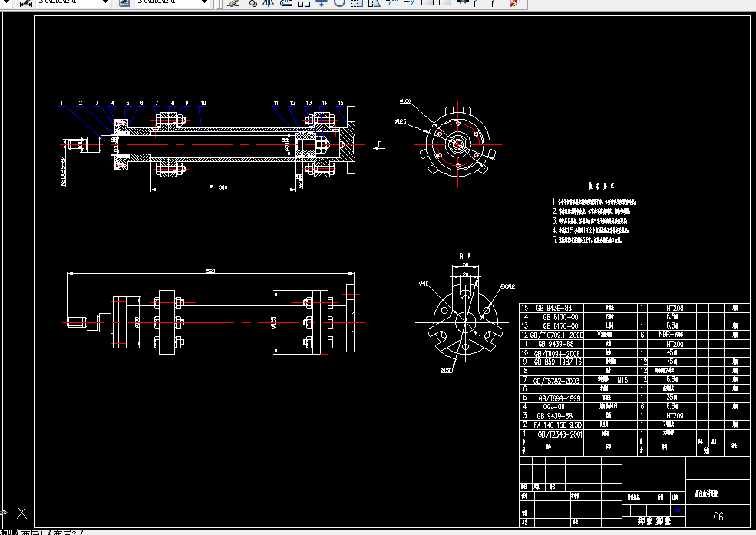756x535 pixels.
Task: Select the Extend tool icon
Action: pyautogui.click(x=409, y=2)
